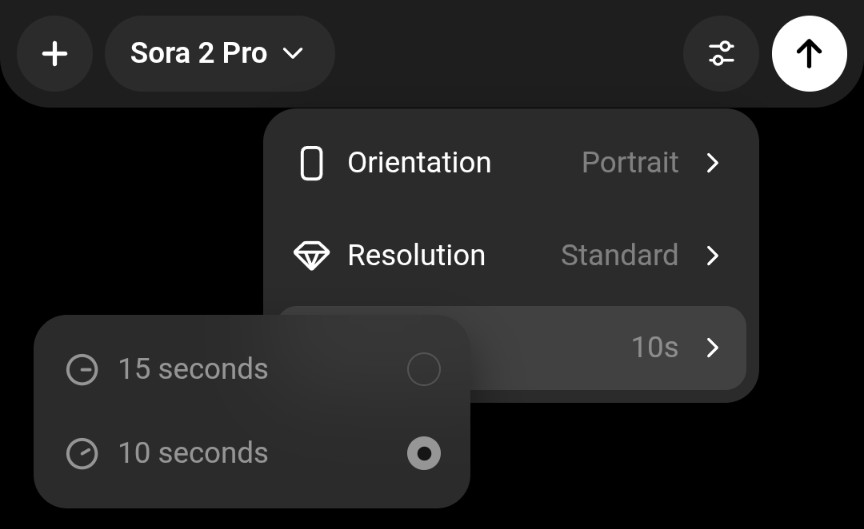Open the Sora 2 Pro model dropdown
Image resolution: width=864 pixels, height=529 pixels.
point(218,54)
